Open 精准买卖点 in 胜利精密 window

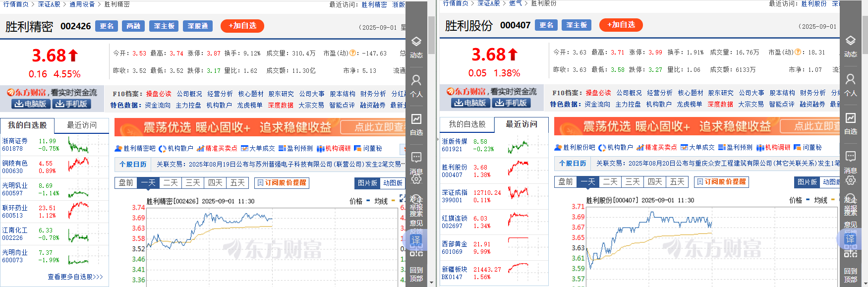[217, 148]
